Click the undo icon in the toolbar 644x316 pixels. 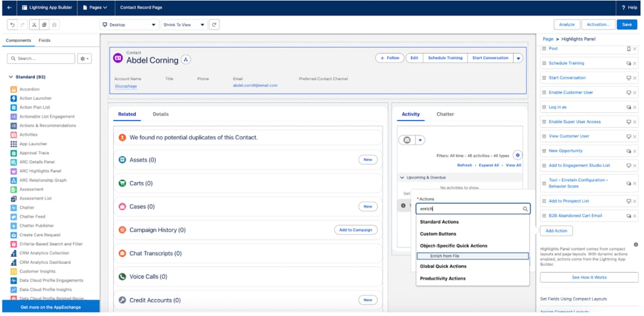tap(12, 25)
